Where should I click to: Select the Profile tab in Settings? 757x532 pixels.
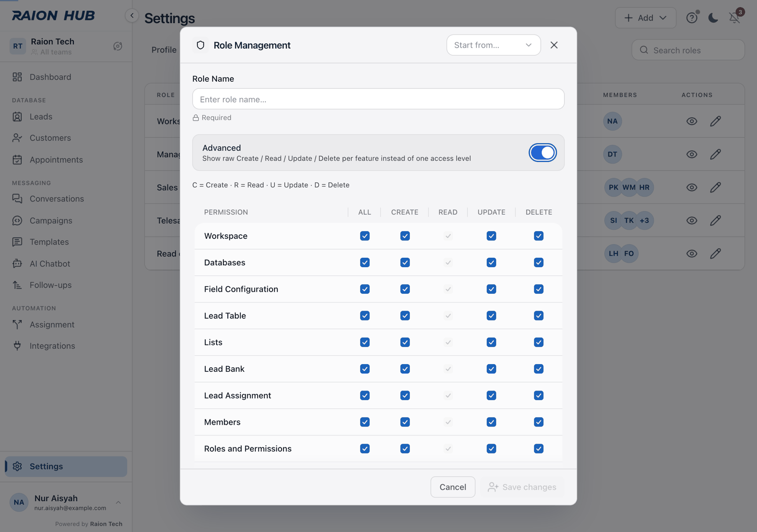[164, 50]
